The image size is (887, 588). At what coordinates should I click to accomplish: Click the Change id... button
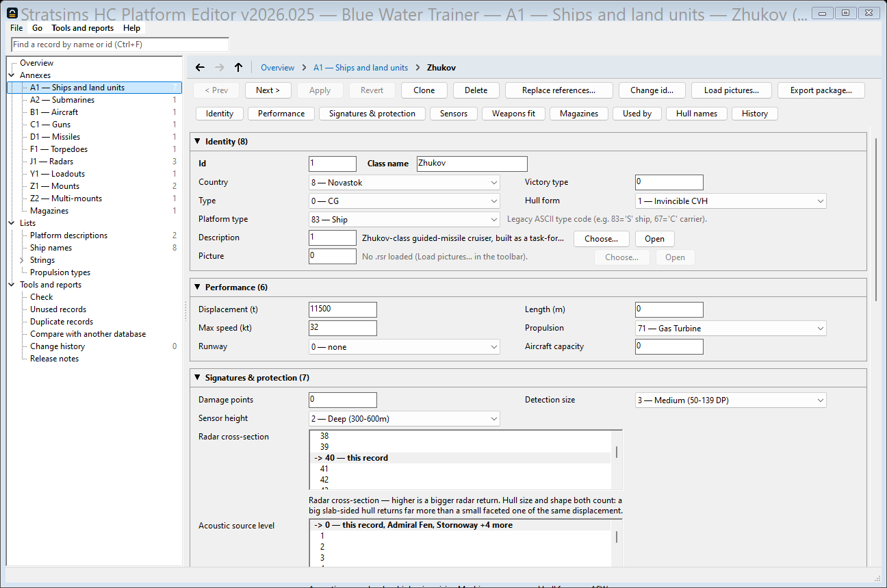[652, 90]
